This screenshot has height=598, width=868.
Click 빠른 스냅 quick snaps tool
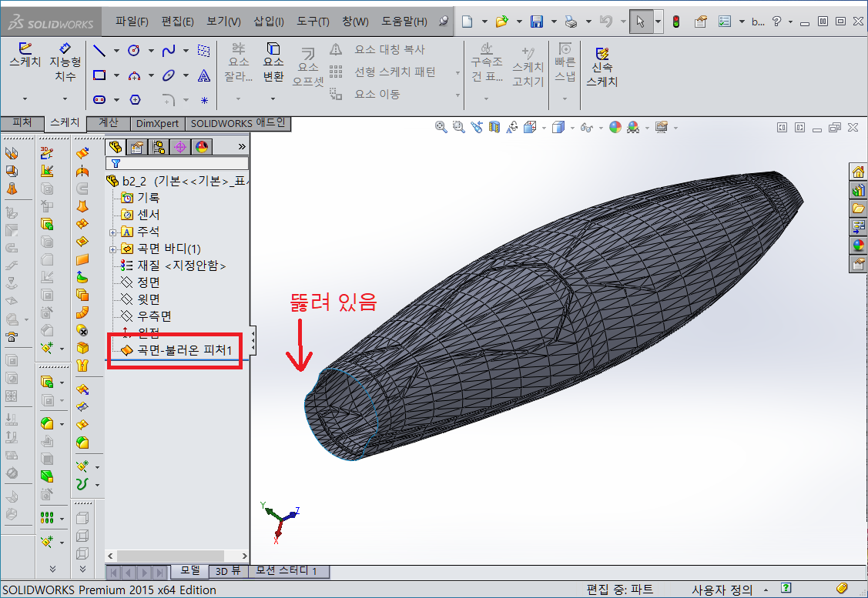click(x=565, y=62)
